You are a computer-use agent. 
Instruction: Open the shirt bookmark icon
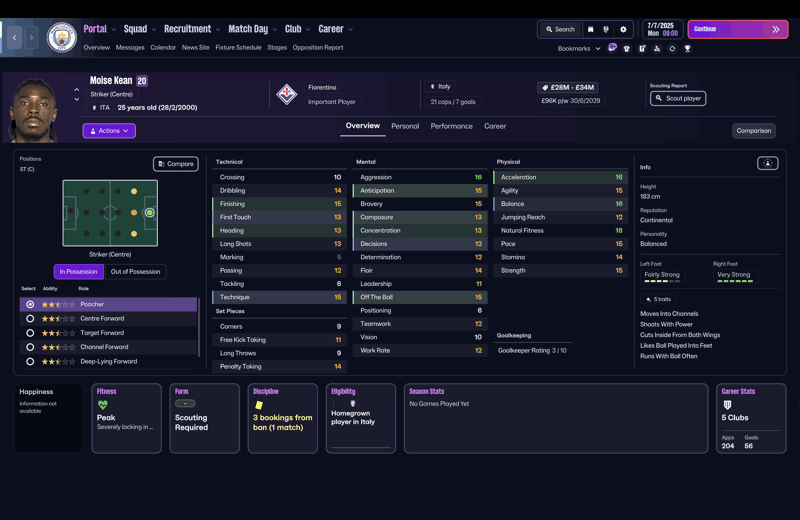[627, 48]
